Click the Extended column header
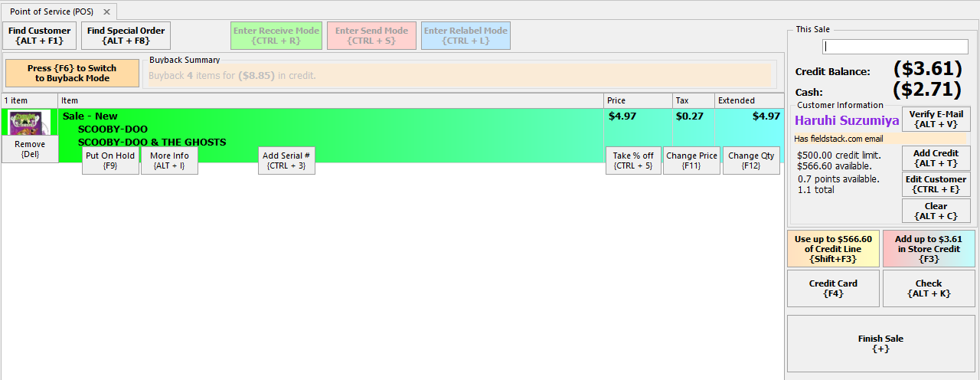The width and height of the screenshot is (980, 380). point(749,100)
